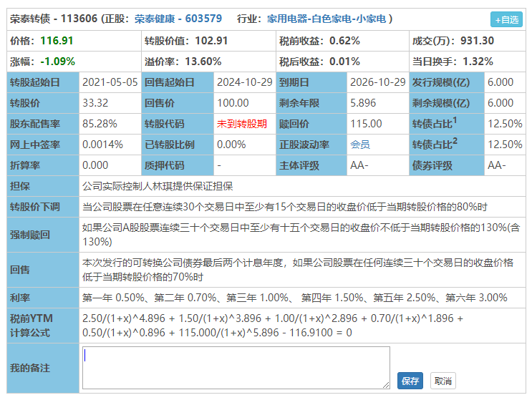Click the 股东配售率 value 85.28%

[x=100, y=124]
